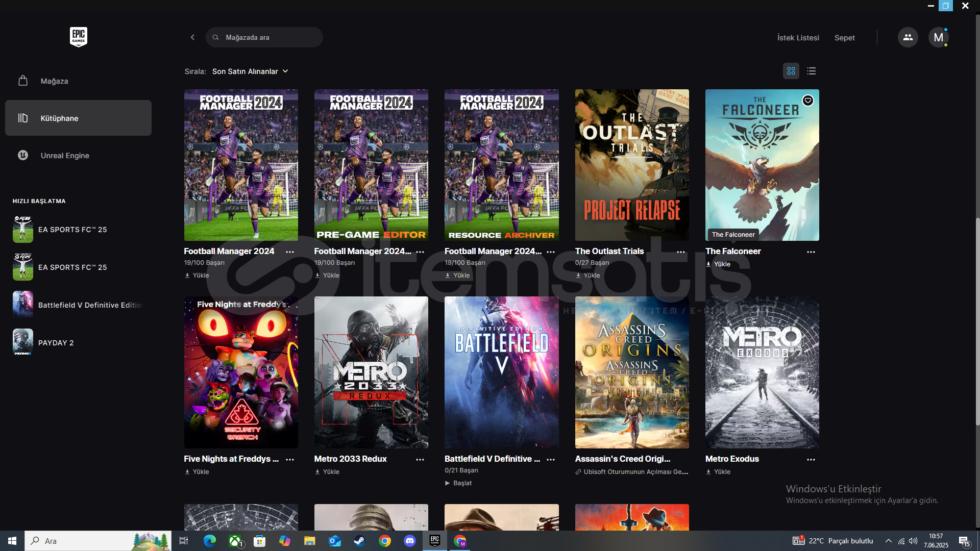Open options for Five Nights at Freddys
The image size is (980, 551).
point(290,460)
